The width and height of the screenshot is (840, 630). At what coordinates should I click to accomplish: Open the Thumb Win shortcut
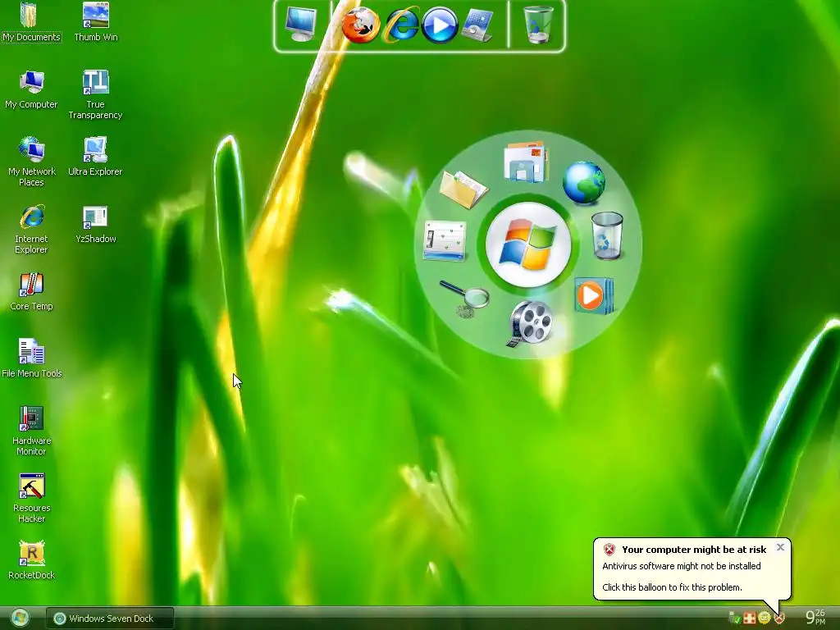pos(96,22)
